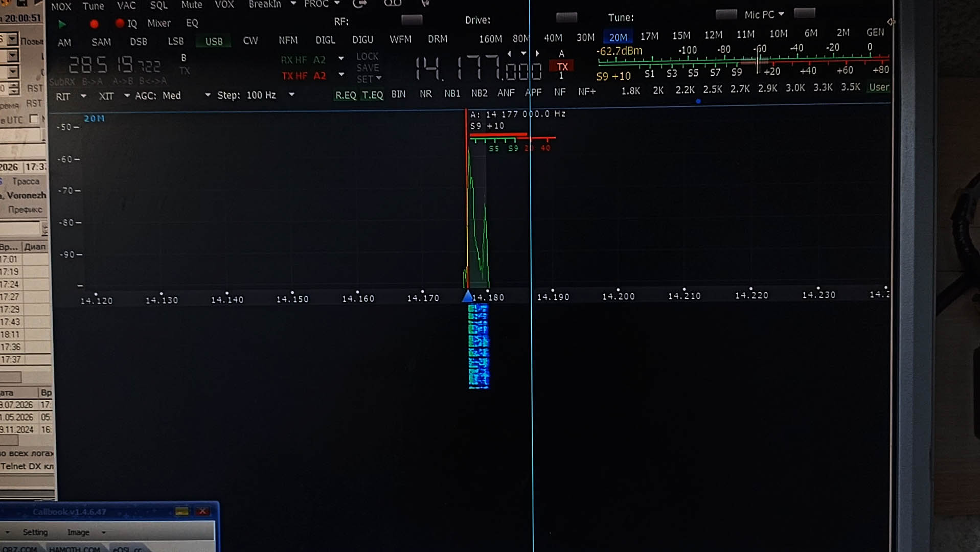This screenshot has width=980, height=552.
Task: Click the right arrow above the frequency display
Action: [x=537, y=53]
